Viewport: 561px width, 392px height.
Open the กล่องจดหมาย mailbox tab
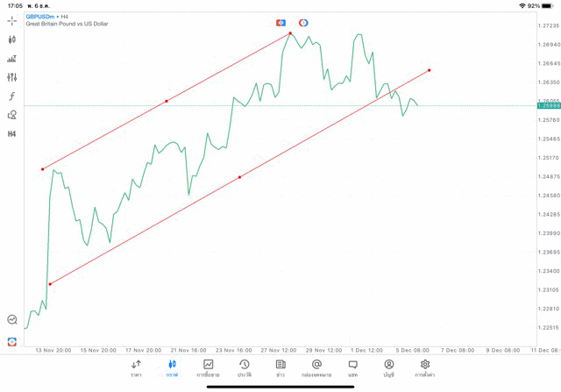point(316,368)
